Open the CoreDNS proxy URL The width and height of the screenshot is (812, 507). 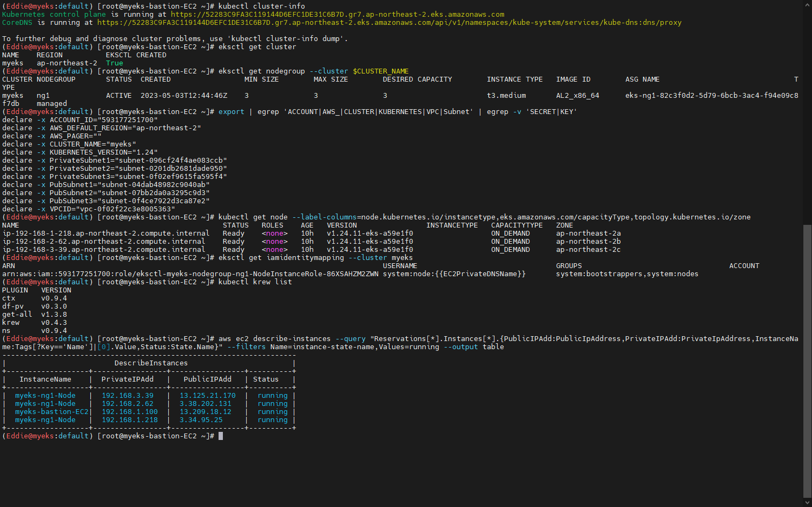[x=390, y=23]
